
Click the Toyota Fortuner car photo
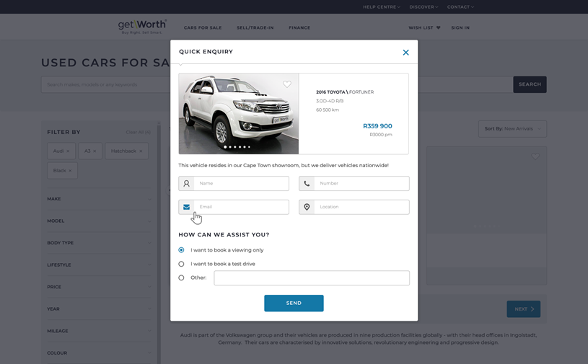pyautogui.click(x=239, y=114)
